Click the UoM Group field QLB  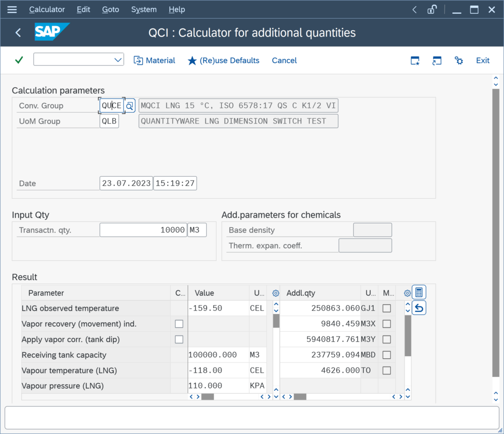click(x=109, y=121)
